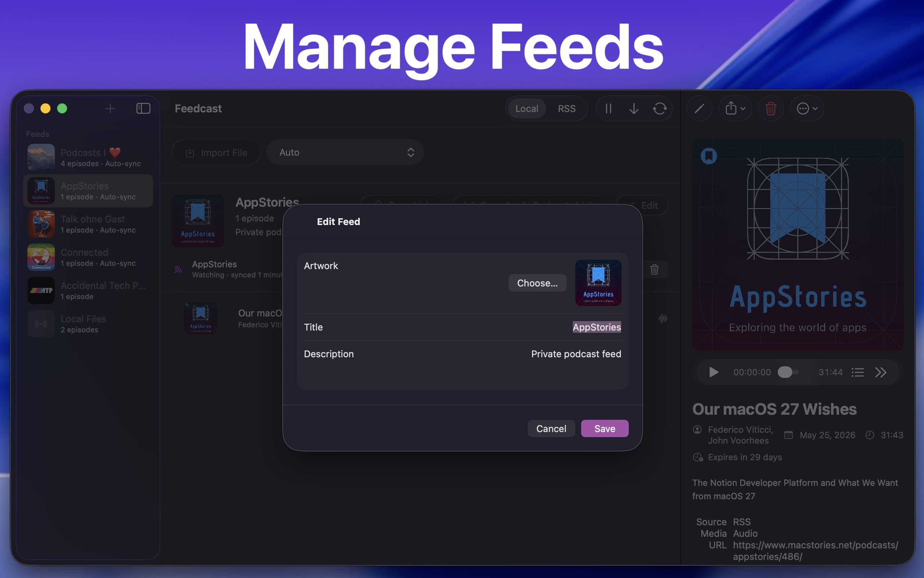
Task: Select AppStories feed in sidebar
Action: click(88, 191)
